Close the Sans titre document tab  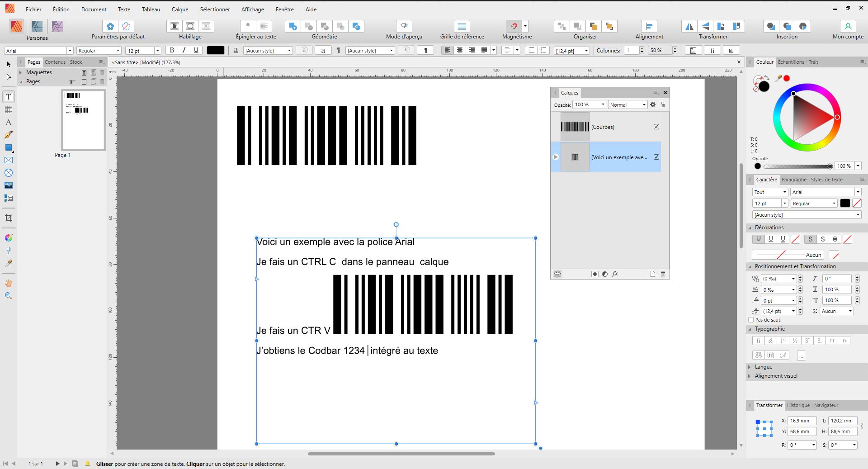[739, 62]
